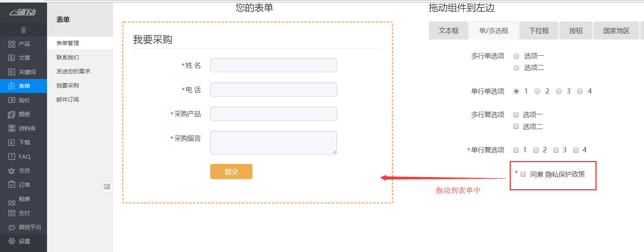Click the 图册 gallery icon
This screenshot has height=252, width=644.
tap(12, 114)
